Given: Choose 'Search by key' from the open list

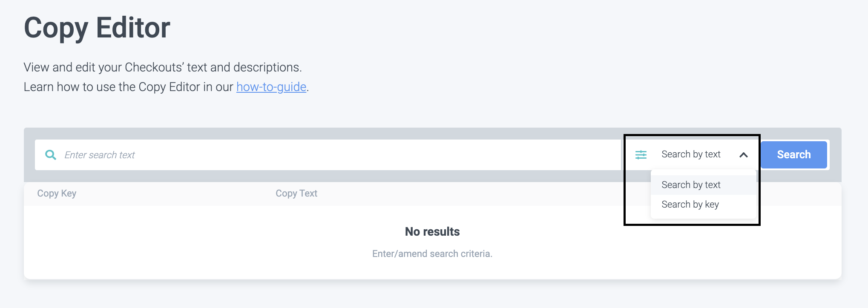Looking at the screenshot, I should [x=690, y=205].
